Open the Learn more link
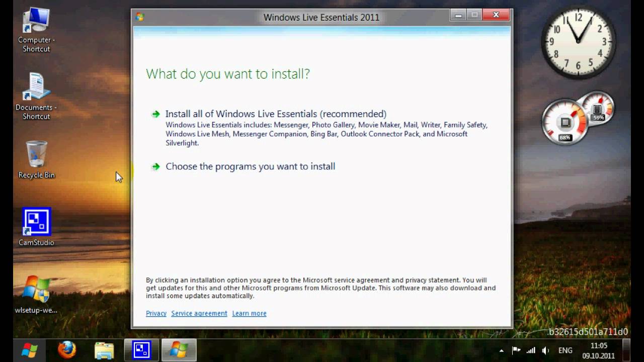 249,313
